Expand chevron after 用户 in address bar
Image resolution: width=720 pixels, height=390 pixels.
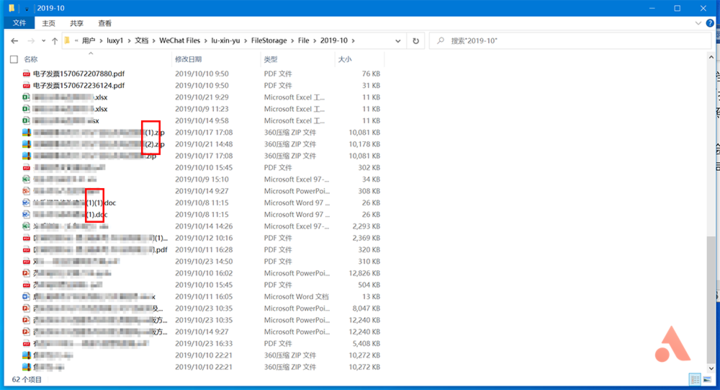101,41
